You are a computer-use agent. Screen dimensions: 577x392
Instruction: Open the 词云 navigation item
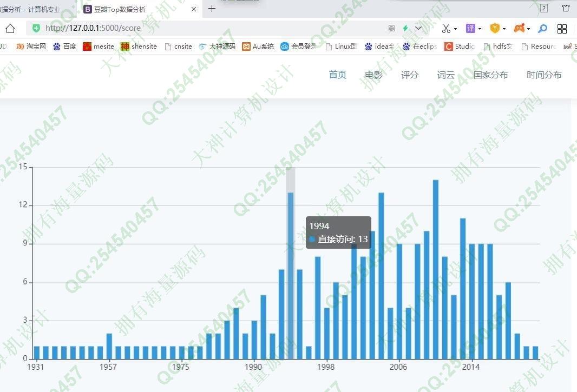[445, 75]
